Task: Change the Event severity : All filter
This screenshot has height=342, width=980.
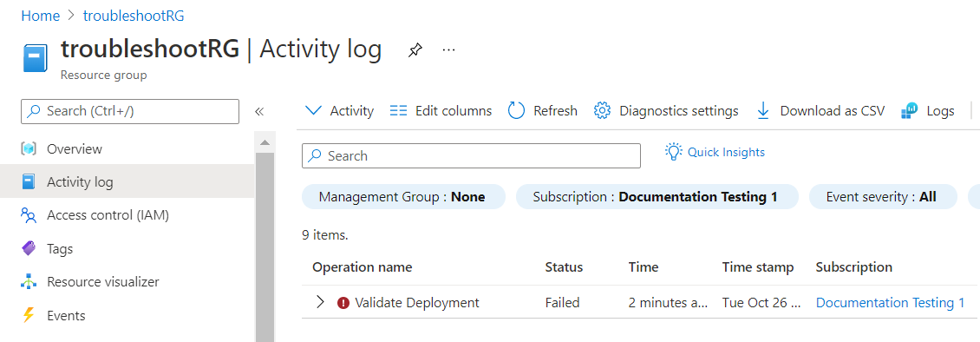Action: [x=883, y=197]
